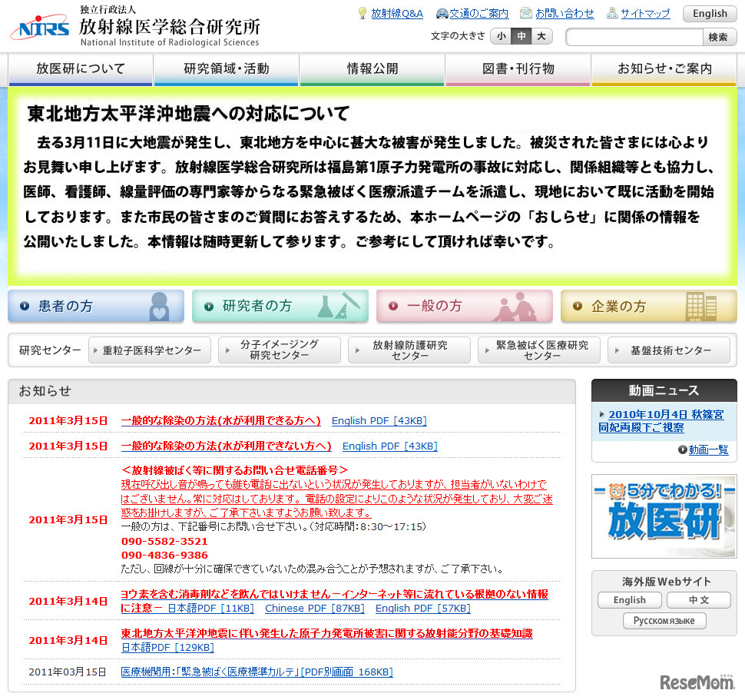Select the 企業の方 panel
This screenshot has height=700, width=745.
(647, 306)
